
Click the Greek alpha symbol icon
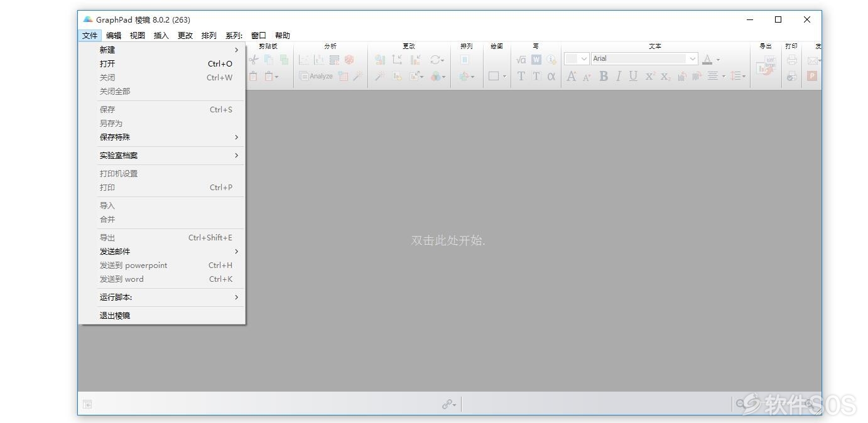551,77
